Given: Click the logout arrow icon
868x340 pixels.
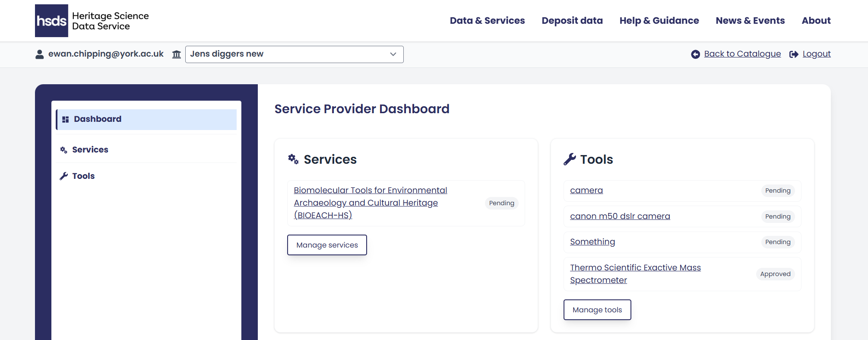Looking at the screenshot, I should tap(794, 54).
